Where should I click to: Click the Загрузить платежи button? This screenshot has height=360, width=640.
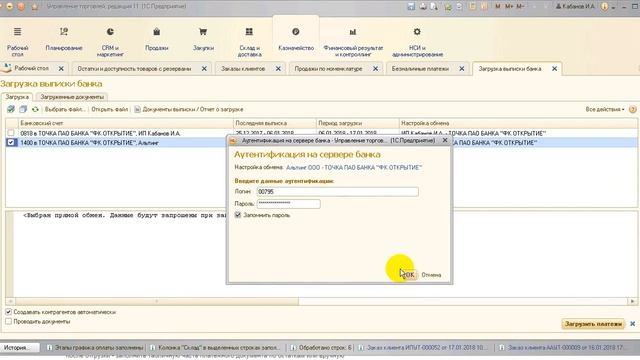(x=593, y=324)
